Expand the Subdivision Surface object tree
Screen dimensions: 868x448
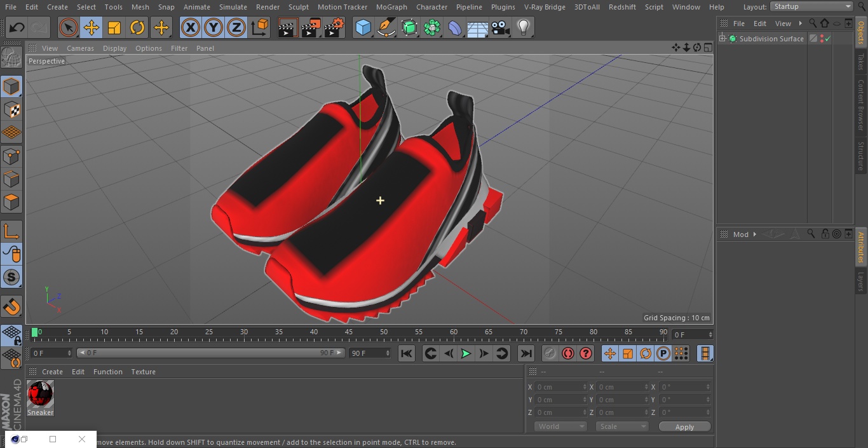point(722,39)
